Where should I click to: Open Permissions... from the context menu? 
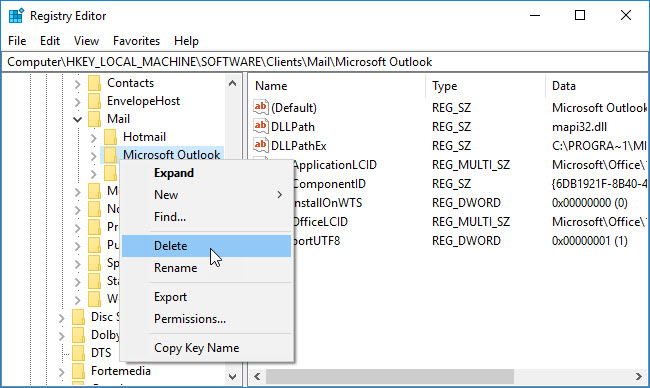[x=206, y=319]
